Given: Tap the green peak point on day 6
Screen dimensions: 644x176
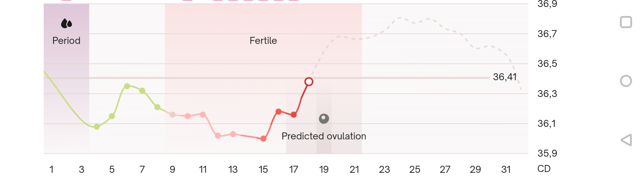Looking at the screenshot, I should point(127,86).
